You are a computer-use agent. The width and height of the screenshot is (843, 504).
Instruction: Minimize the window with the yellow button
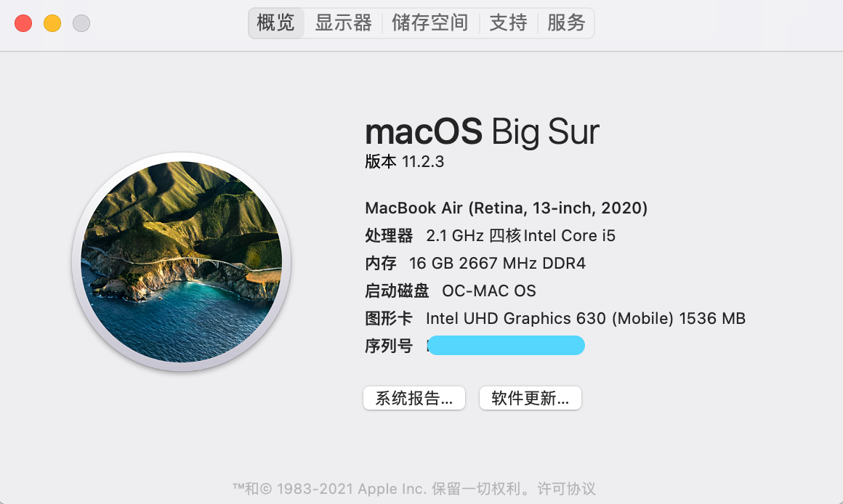52,23
